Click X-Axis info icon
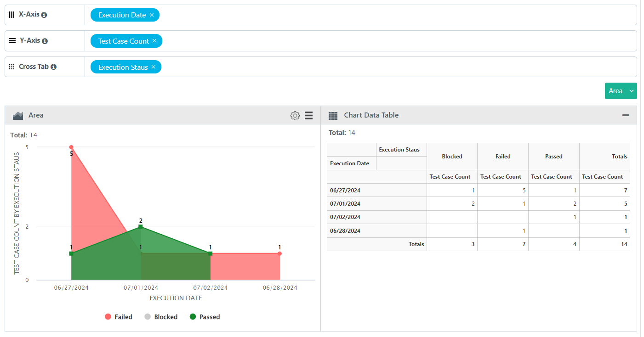This screenshot has height=337, width=644. click(x=44, y=15)
